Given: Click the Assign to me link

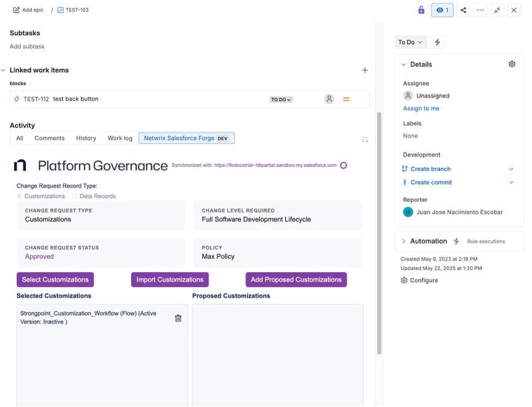Looking at the screenshot, I should click(x=421, y=108).
